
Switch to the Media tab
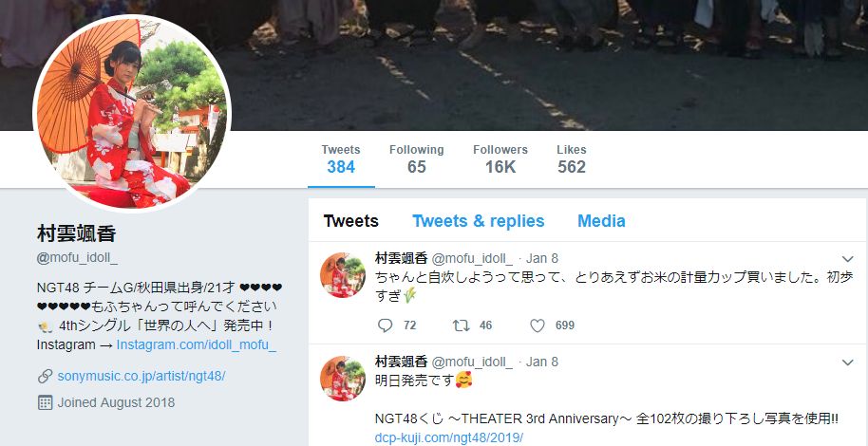tap(601, 221)
